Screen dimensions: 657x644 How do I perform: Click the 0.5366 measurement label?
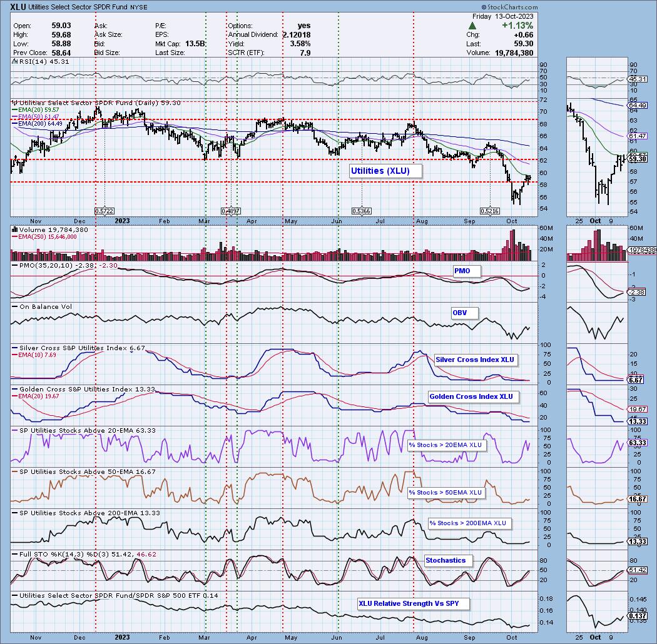point(361,211)
